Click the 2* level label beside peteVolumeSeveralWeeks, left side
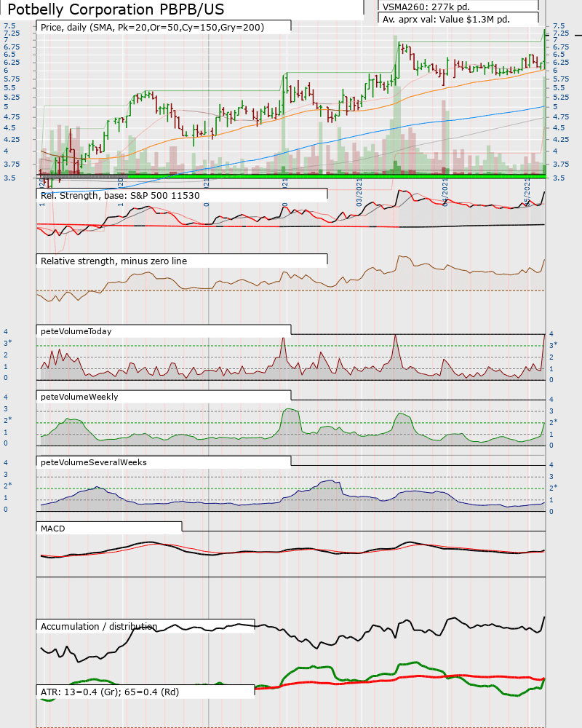Screen dimensions: 582x728 pos(8,485)
